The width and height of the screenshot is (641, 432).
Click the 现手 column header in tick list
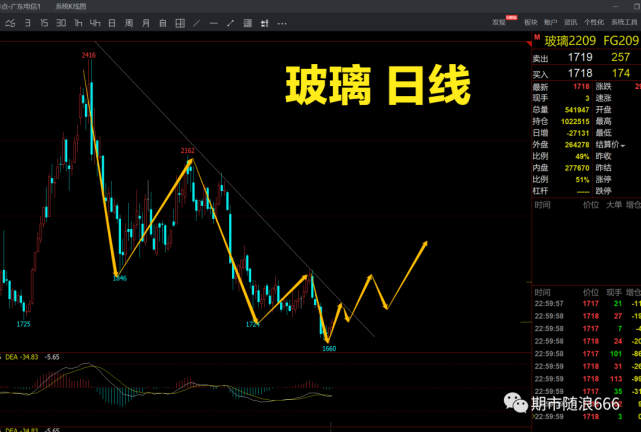614,292
